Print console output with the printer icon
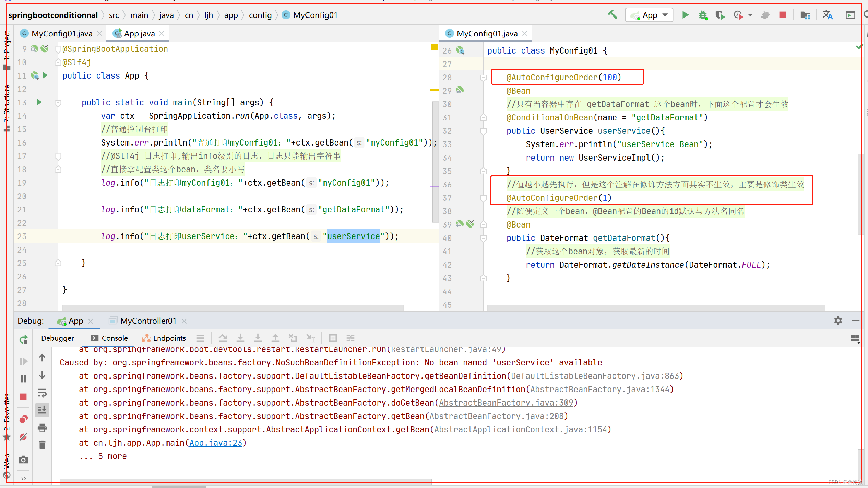This screenshot has width=868, height=488. [x=42, y=428]
